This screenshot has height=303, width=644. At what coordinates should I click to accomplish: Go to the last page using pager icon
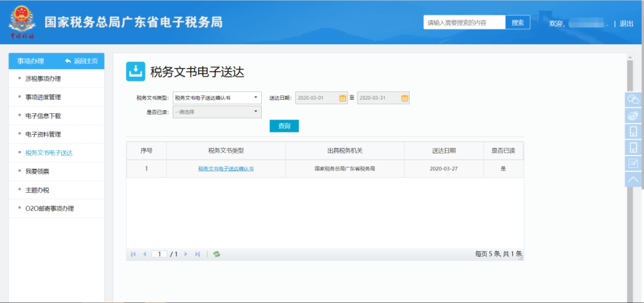[x=197, y=254]
